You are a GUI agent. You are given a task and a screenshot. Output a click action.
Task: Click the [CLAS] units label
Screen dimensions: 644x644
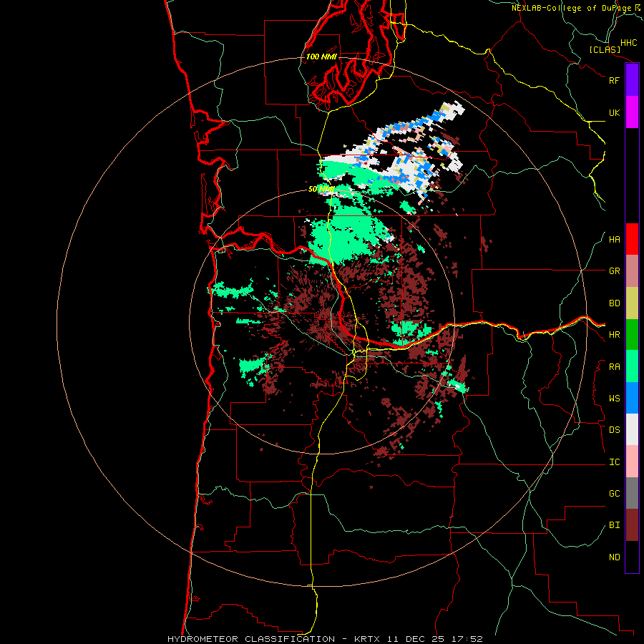click(605, 50)
